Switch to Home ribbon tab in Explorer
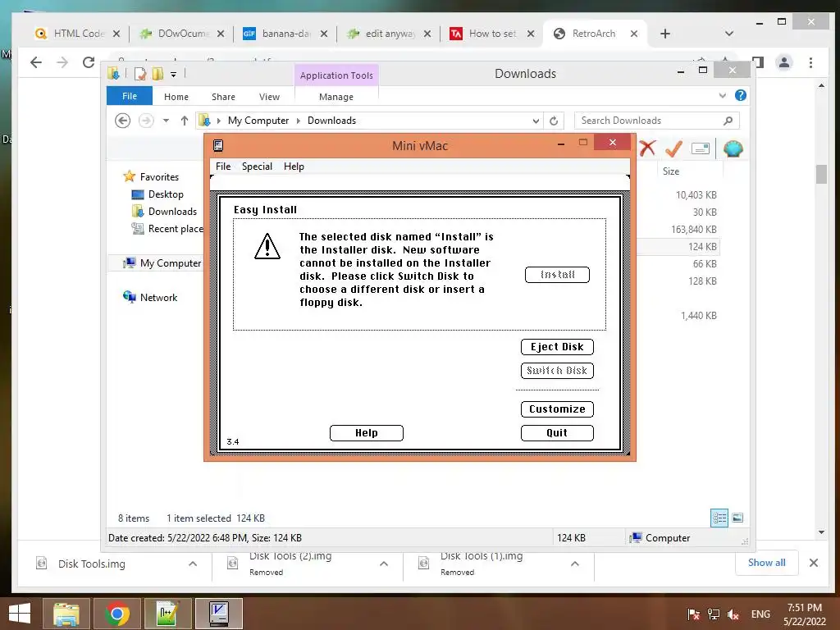Screen dimensions: 840x630 point(176,97)
